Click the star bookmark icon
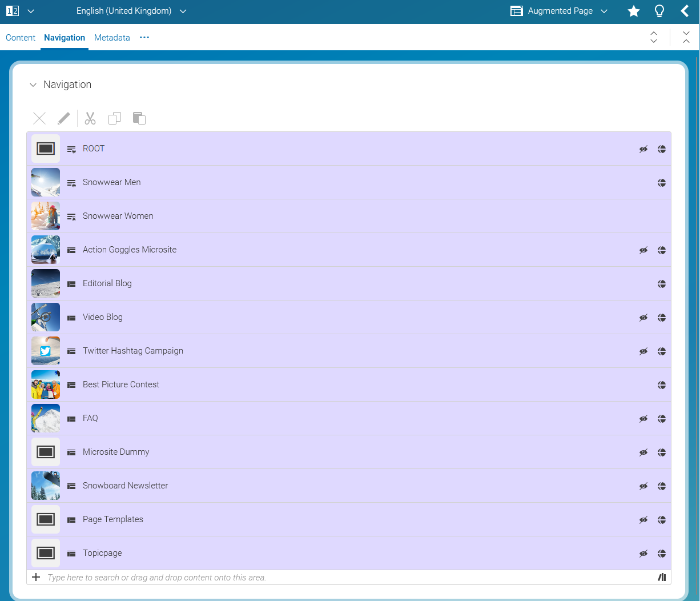The image size is (700, 601). point(633,11)
